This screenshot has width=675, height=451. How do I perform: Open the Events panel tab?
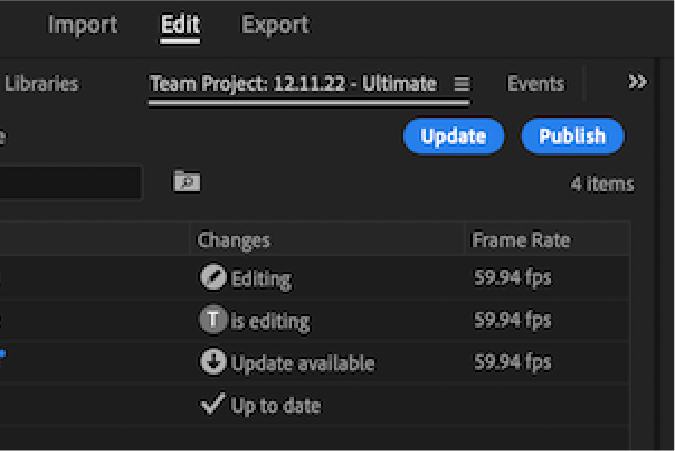(535, 85)
